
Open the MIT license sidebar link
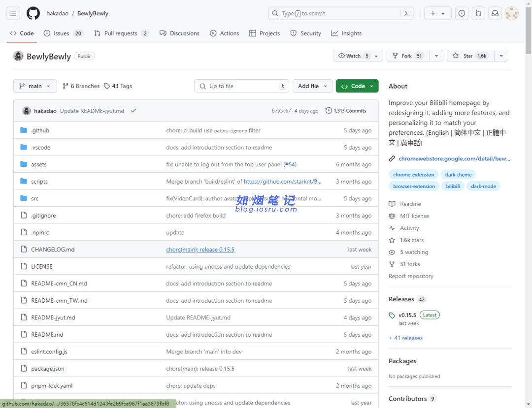[409, 216]
